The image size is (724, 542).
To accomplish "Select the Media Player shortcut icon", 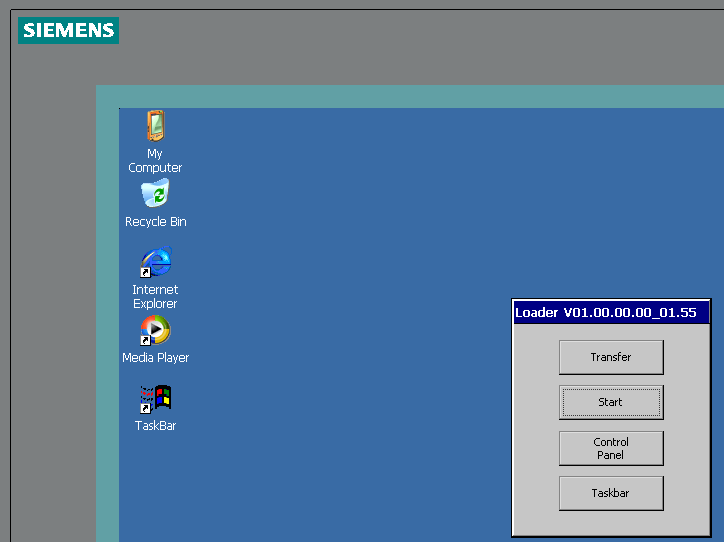I will 156,330.
